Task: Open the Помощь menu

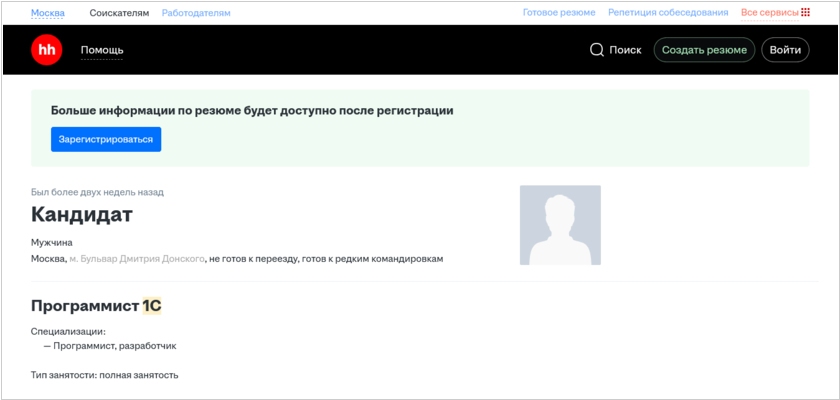Action: tap(102, 50)
